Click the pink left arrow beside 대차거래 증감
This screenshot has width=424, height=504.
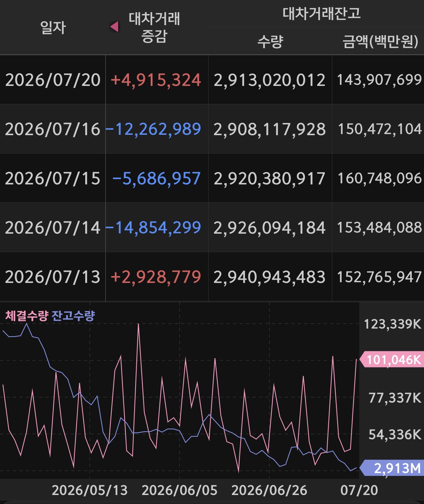[114, 27]
